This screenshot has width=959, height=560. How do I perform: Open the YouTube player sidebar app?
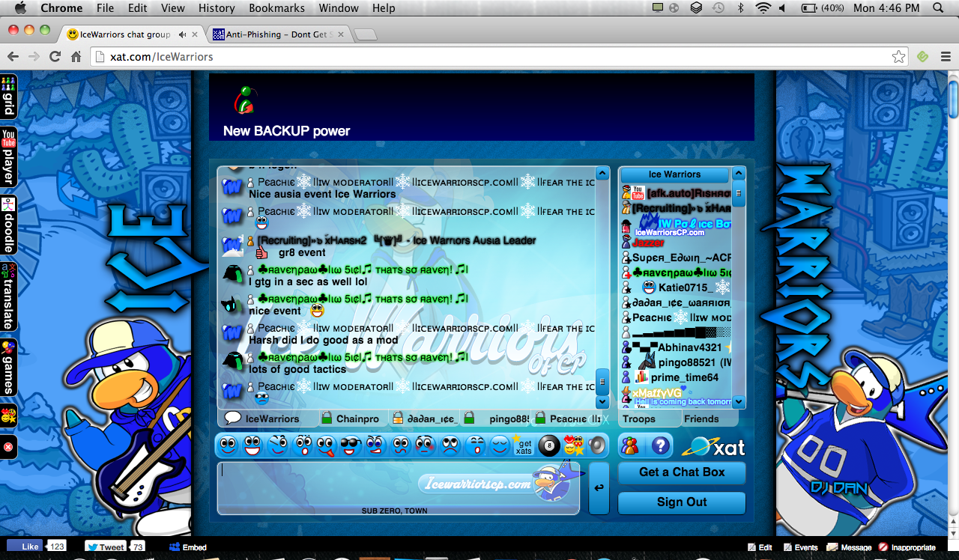click(x=8, y=157)
